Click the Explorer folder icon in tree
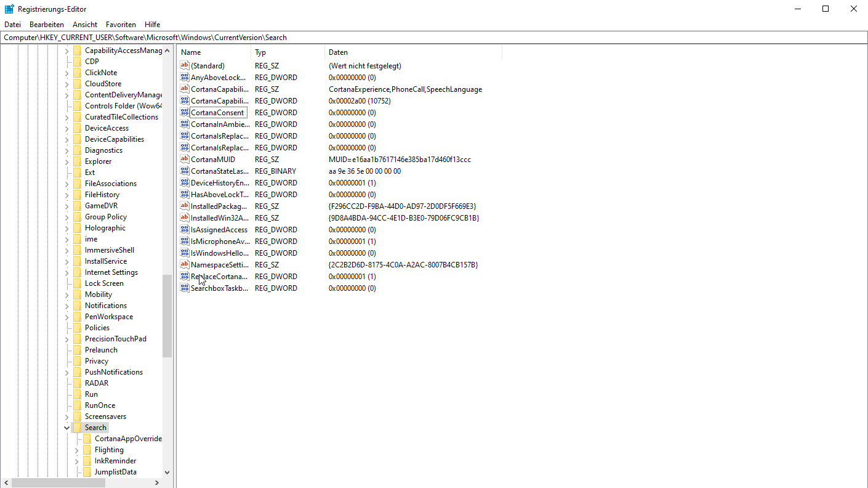Screen dimensions: 868x488 click(77, 161)
